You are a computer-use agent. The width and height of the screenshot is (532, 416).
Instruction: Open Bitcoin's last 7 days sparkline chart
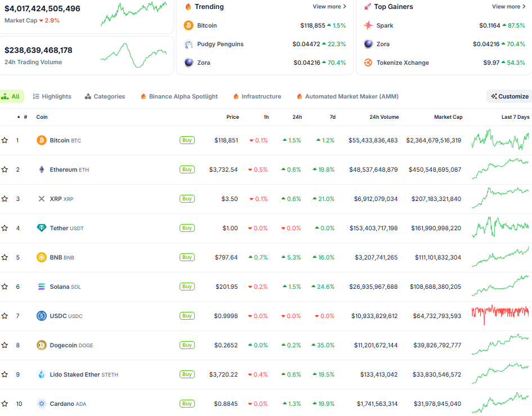point(500,140)
